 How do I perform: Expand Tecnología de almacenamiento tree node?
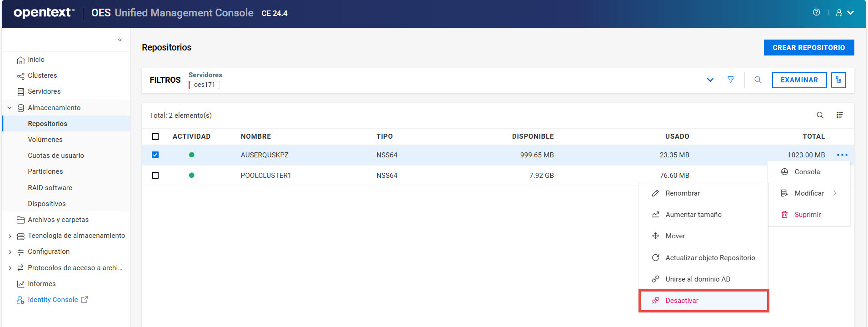pos(10,236)
